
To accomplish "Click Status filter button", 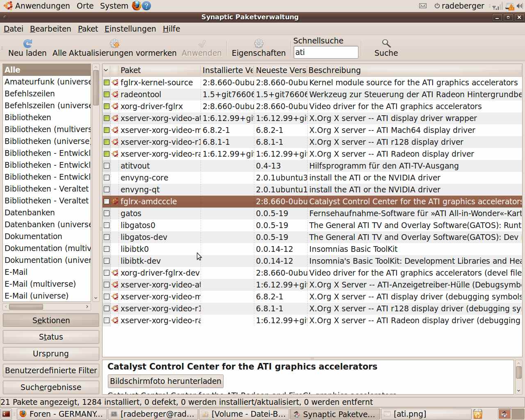I will [x=51, y=337].
